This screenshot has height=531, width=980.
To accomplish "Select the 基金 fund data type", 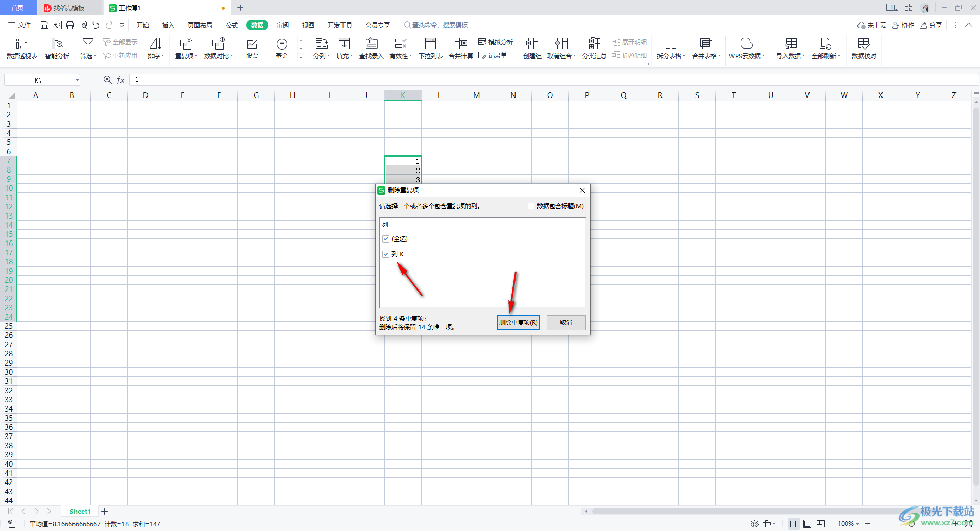I will (282, 49).
